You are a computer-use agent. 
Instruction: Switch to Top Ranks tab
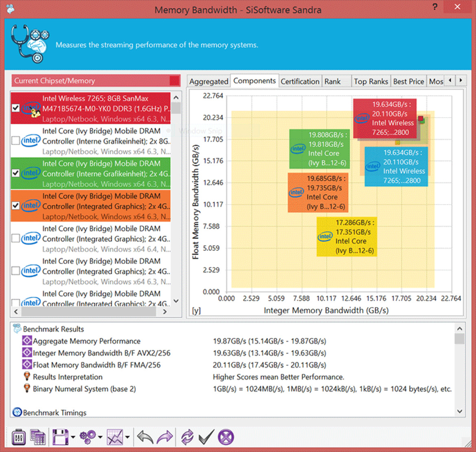371,81
